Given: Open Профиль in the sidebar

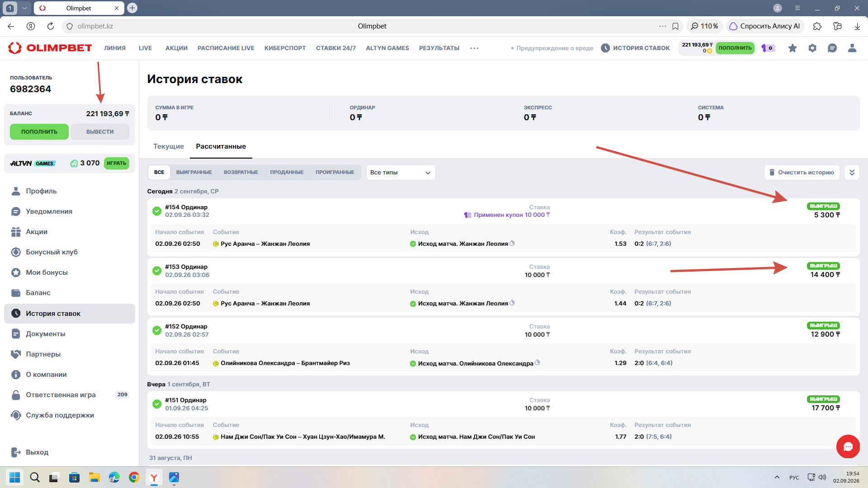Looking at the screenshot, I should coord(70,191).
